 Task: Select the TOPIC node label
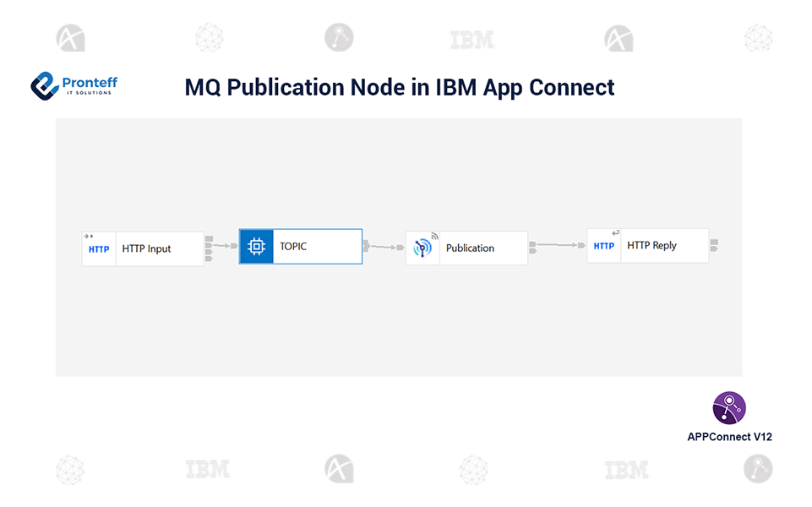294,247
